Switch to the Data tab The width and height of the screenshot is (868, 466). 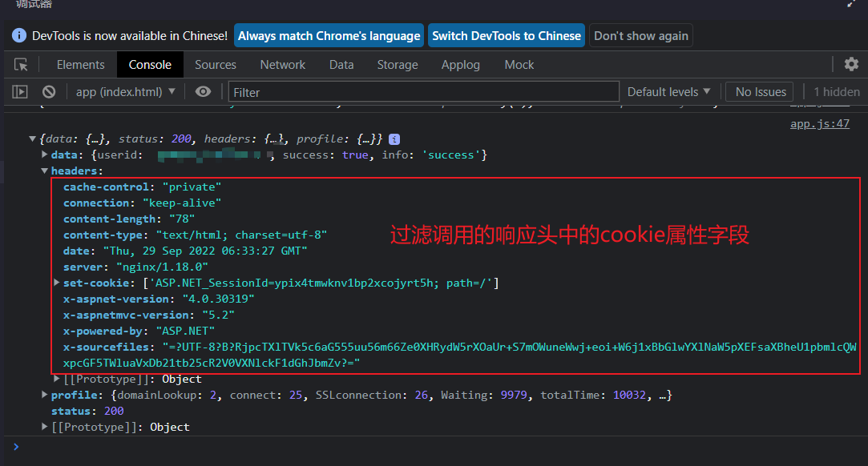point(341,65)
